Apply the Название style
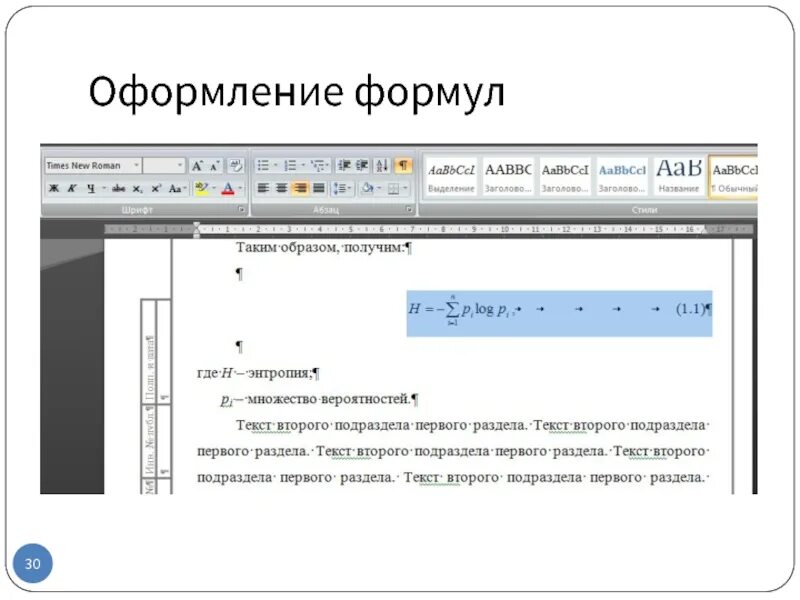 [679, 177]
